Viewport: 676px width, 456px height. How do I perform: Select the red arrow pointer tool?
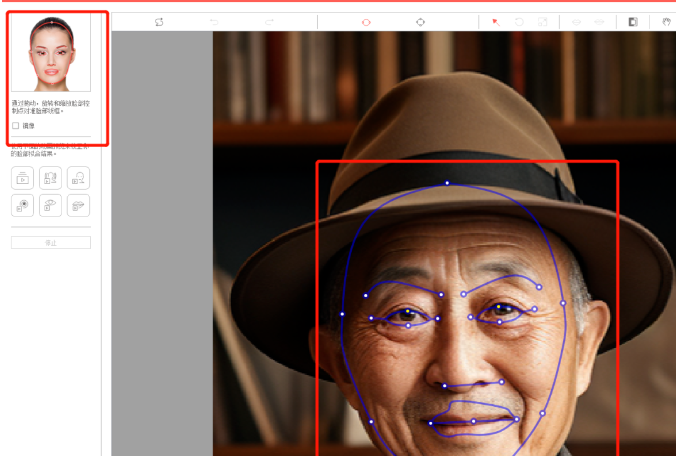pyautogui.click(x=495, y=22)
